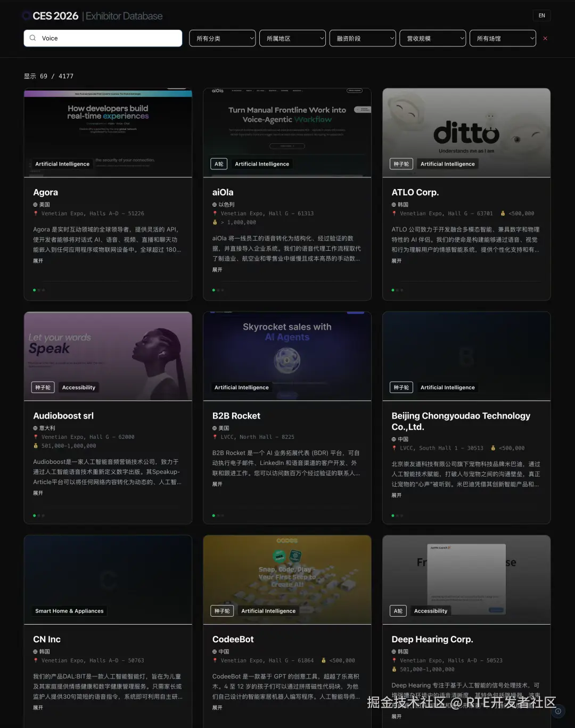This screenshot has width=575, height=728.
Task: Click the globe icon beside 意大利
Action: [x=36, y=428]
